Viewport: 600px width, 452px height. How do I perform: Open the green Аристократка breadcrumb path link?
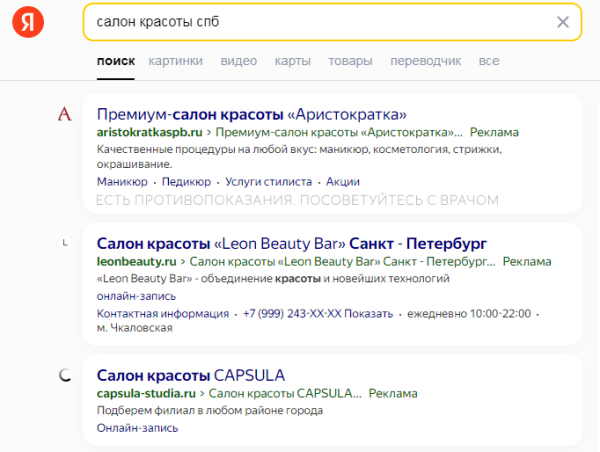pos(339,132)
